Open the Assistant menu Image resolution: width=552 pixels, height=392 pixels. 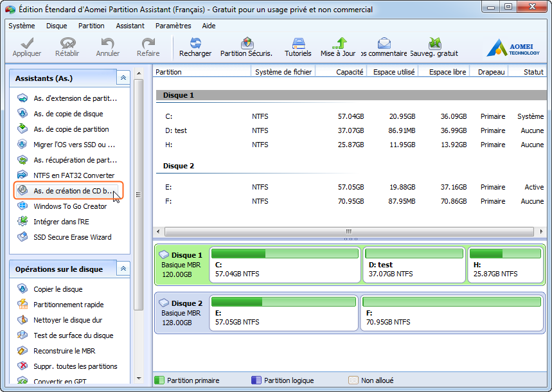[130, 26]
